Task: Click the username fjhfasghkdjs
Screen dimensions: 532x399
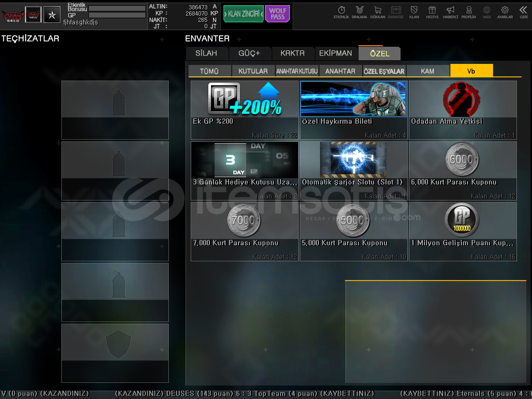Action: (81, 22)
